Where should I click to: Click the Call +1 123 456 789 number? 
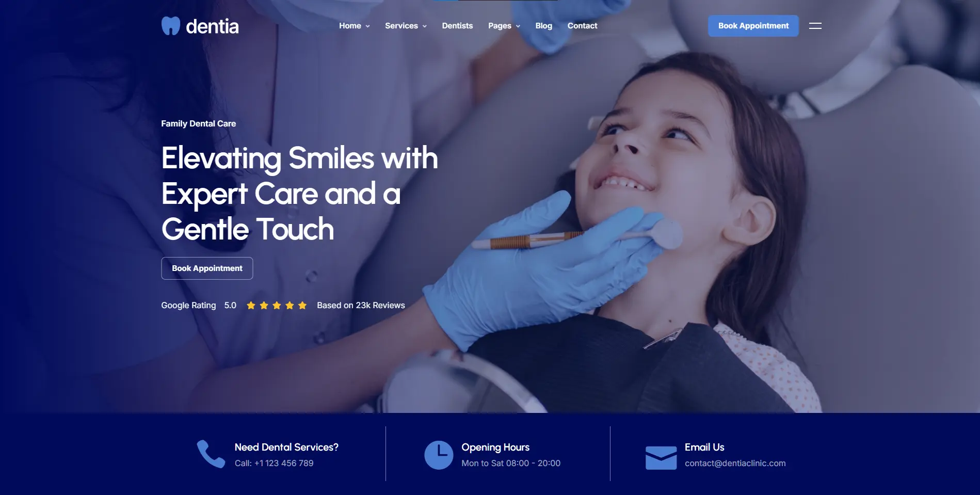tap(274, 464)
